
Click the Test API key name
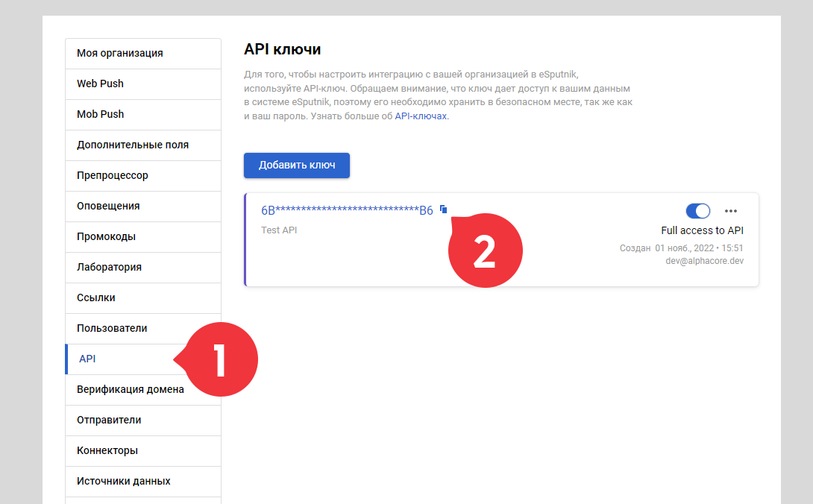click(x=279, y=230)
